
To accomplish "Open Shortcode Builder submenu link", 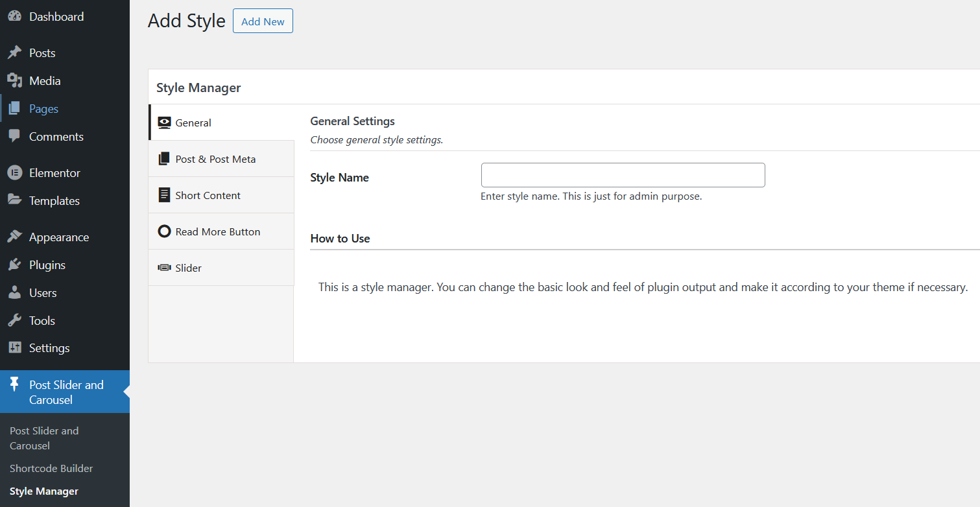I will (51, 468).
